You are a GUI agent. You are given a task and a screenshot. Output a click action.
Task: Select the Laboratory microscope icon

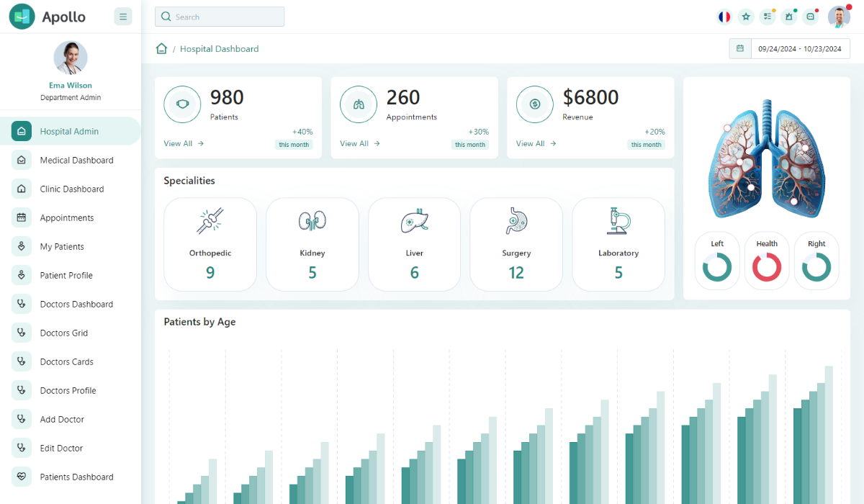pos(618,220)
